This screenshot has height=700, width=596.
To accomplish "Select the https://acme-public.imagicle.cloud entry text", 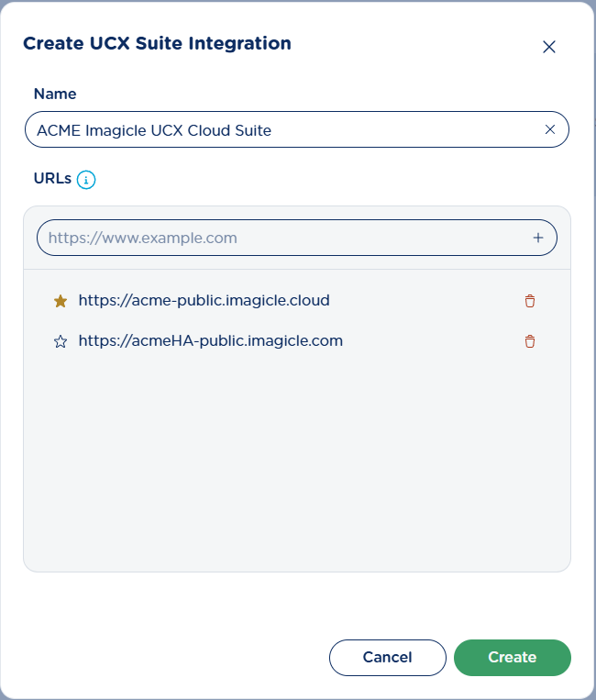I will (x=204, y=300).
